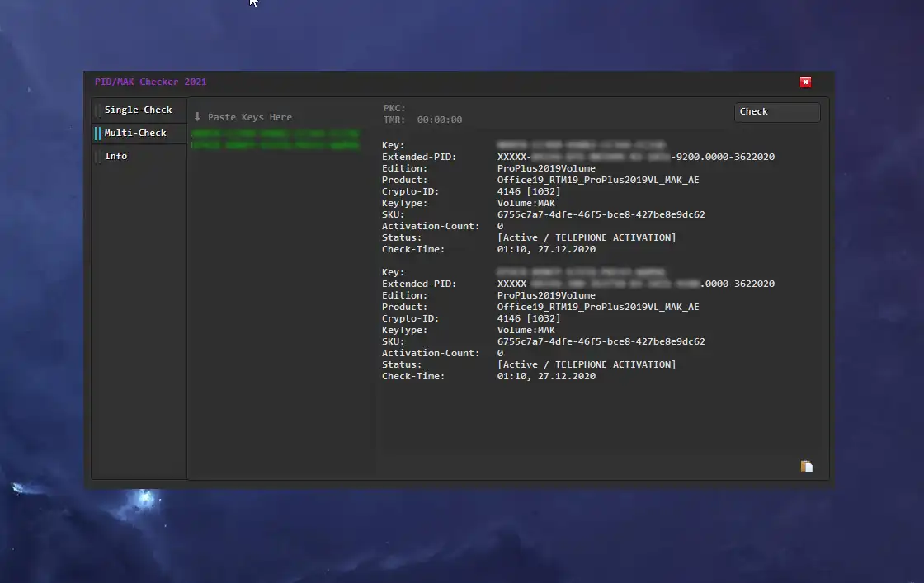This screenshot has height=583, width=924.
Task: Click the first SKU value 6755c7a7-4dfe-46f5
Action: [x=601, y=214]
